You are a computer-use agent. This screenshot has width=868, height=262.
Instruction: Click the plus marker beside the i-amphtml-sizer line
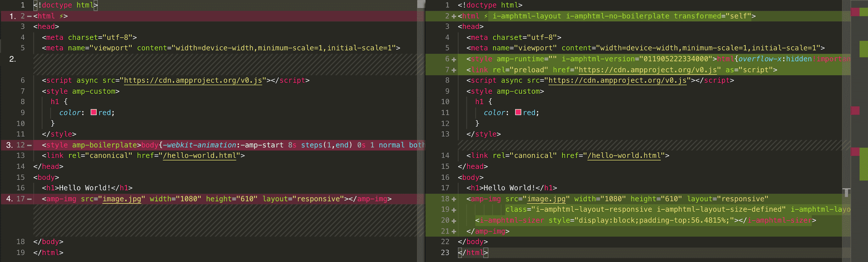454,221
